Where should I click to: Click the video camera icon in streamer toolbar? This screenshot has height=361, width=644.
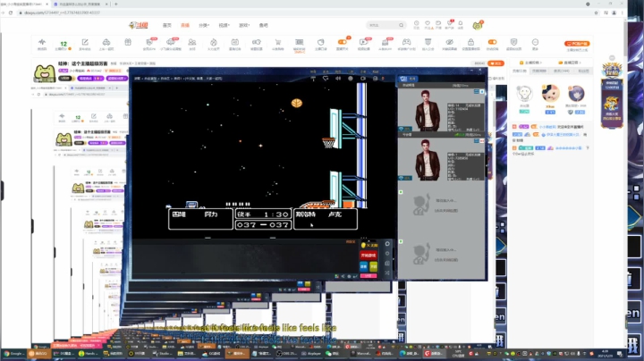pos(363,42)
